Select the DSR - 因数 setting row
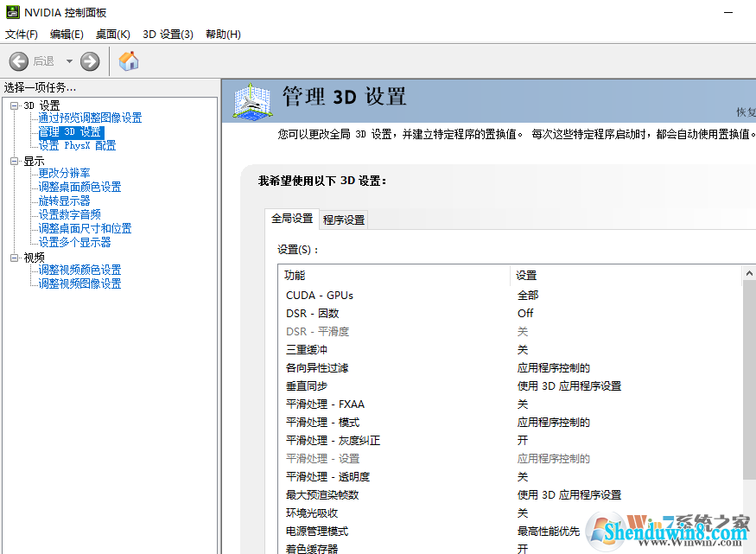 (x=510, y=314)
